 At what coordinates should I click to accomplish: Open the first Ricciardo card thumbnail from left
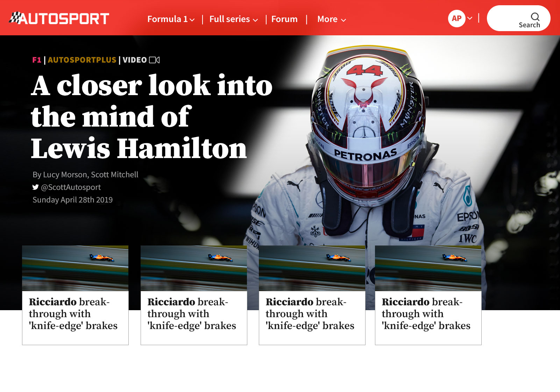pyautogui.click(x=75, y=268)
